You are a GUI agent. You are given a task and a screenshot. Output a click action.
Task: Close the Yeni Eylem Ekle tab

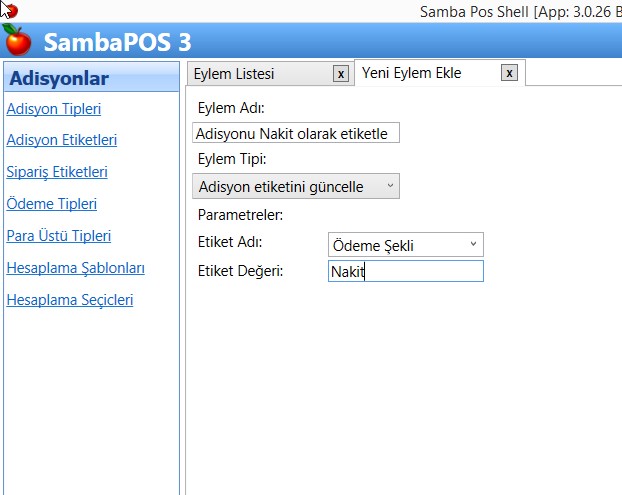pos(510,73)
